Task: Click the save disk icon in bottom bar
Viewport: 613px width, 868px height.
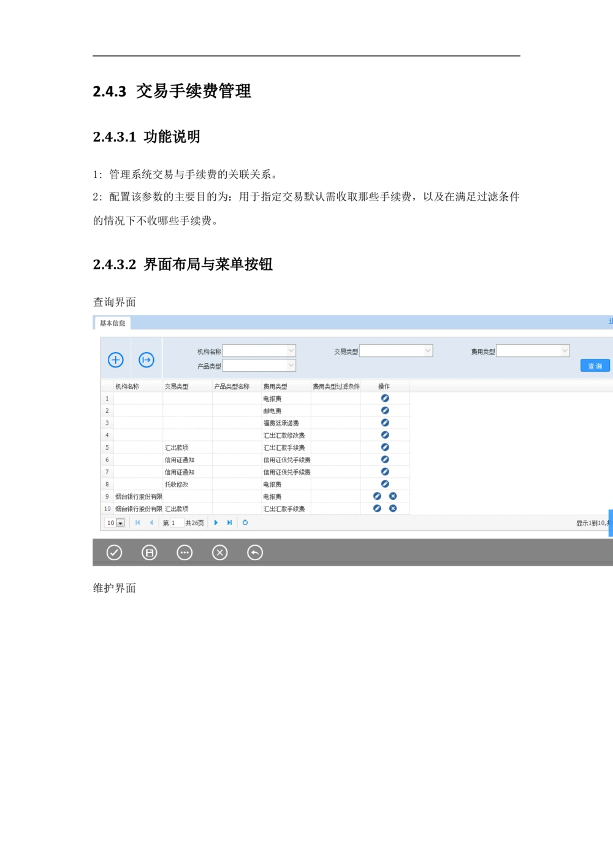Action: pyautogui.click(x=150, y=553)
